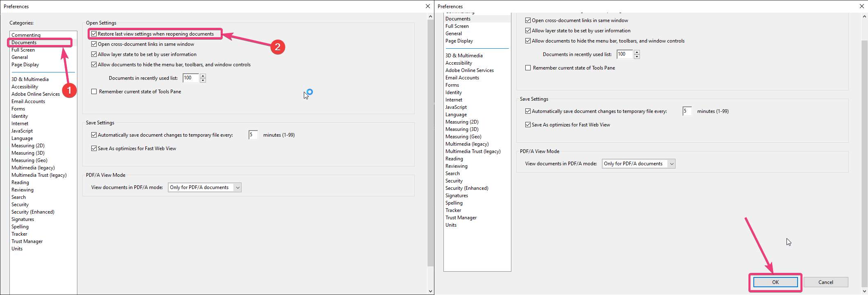Select Documents category in left window
This screenshot has width=868, height=295.
pyautogui.click(x=24, y=43)
